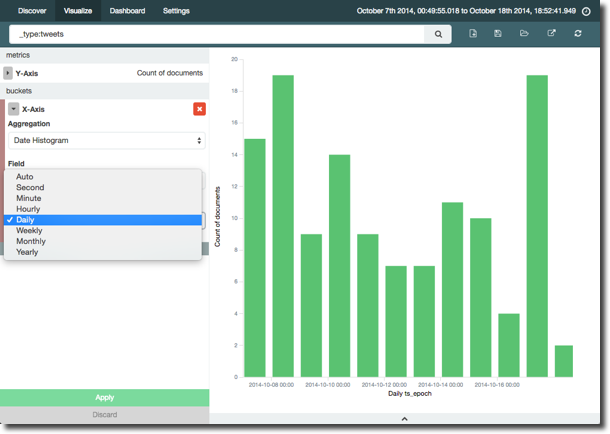This screenshot has height=434, width=610.
Task: Choose Weekly interval option
Action: (30, 231)
